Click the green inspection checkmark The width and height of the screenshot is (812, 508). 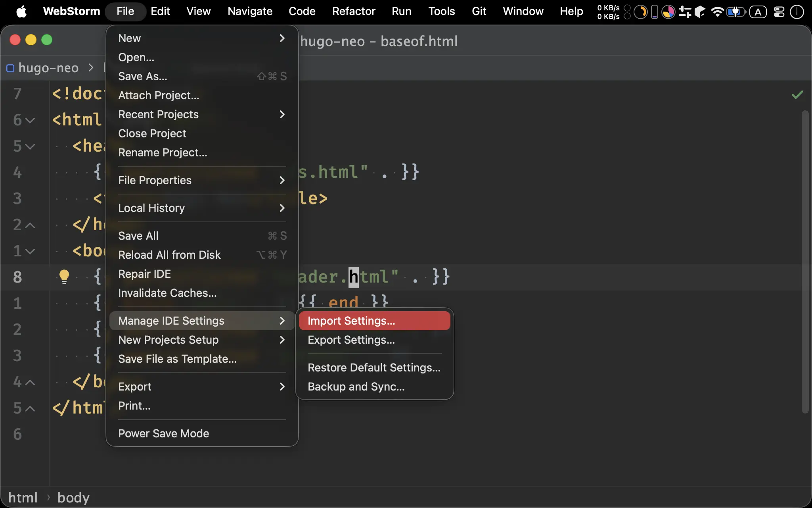(x=797, y=94)
